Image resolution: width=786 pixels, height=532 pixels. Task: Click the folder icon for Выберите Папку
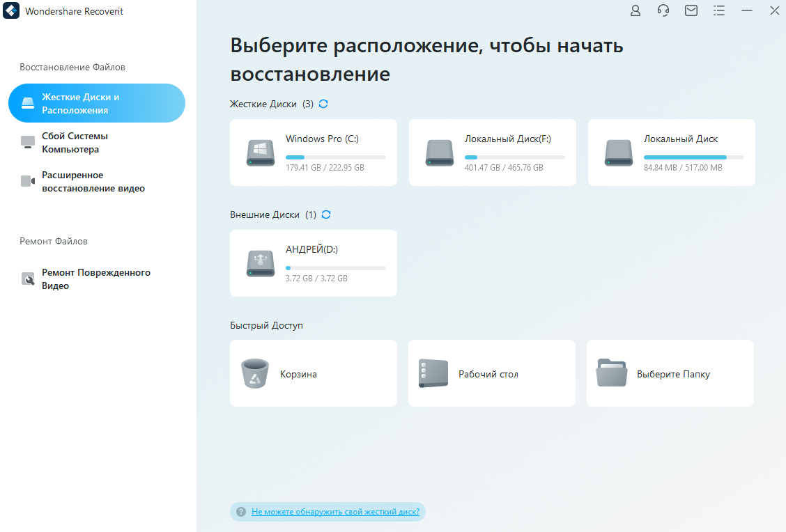click(612, 373)
